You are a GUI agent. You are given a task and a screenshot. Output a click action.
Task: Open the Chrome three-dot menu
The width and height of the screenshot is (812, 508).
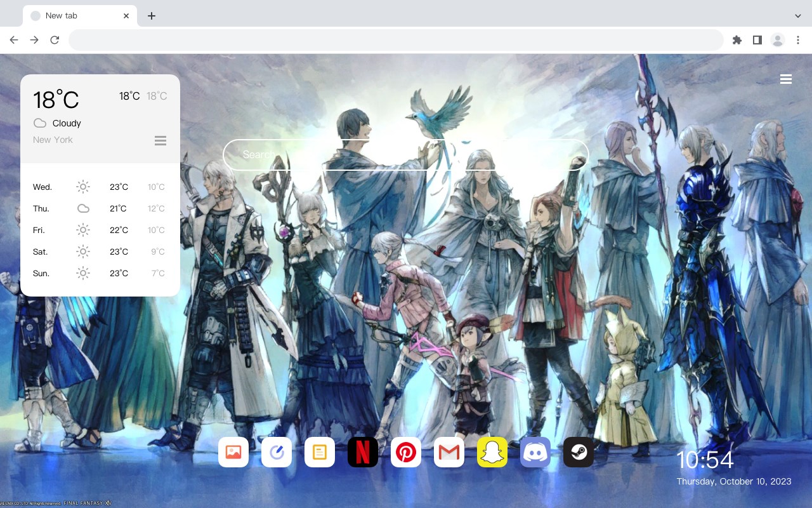click(x=798, y=40)
